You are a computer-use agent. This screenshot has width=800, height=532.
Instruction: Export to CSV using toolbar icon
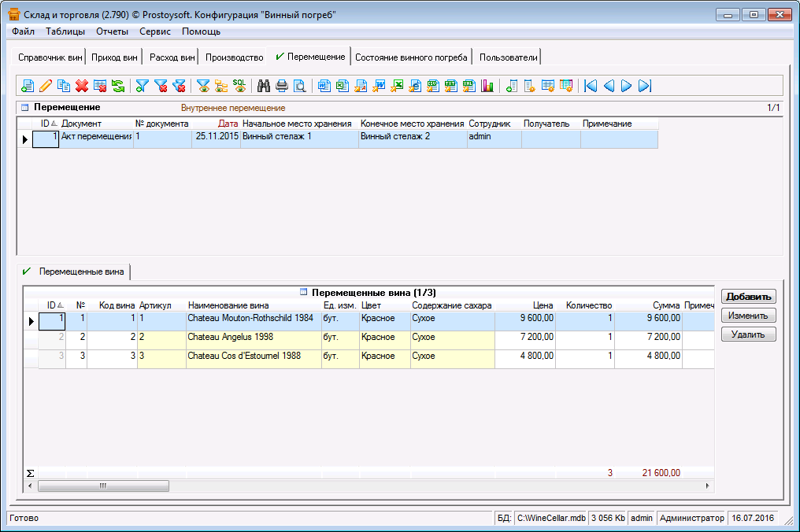pyautogui.click(x=433, y=86)
